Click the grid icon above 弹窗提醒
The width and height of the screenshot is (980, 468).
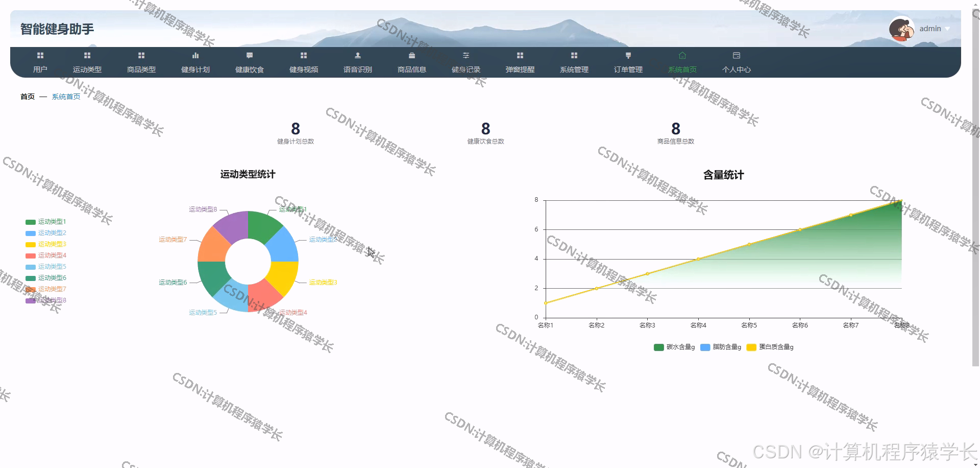coord(520,55)
